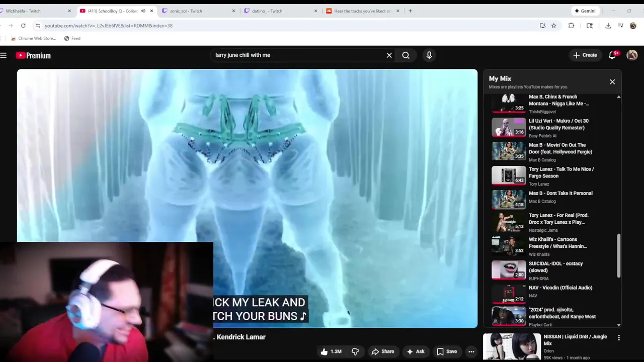Image resolution: width=644 pixels, height=362 pixels.
Task: Dislike the video with thumbs down
Action: pyautogui.click(x=355, y=351)
